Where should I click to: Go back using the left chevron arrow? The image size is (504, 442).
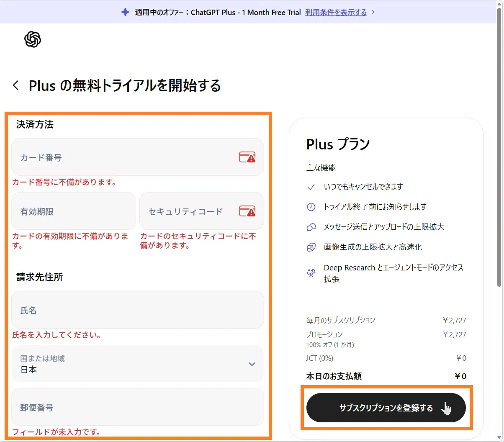tap(16, 85)
